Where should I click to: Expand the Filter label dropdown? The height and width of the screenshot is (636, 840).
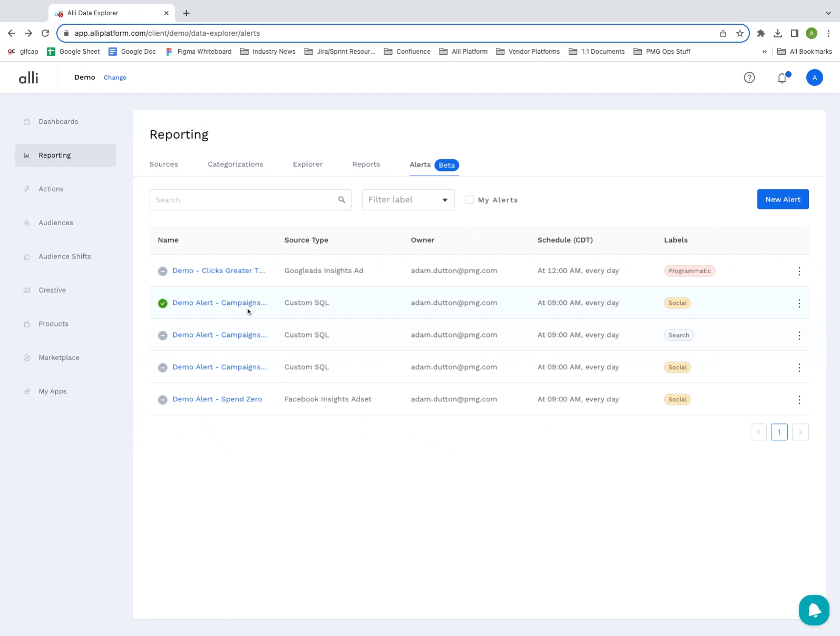[408, 200]
